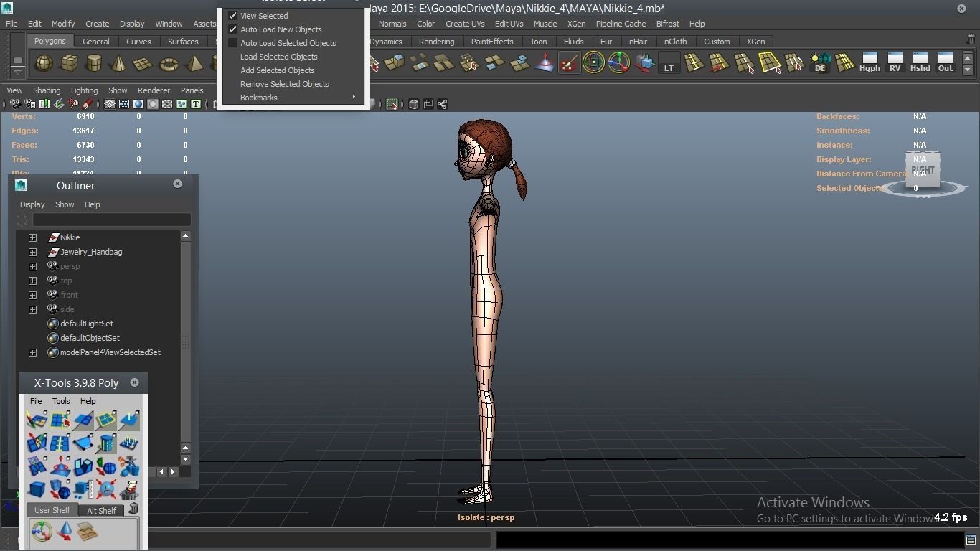Image resolution: width=980 pixels, height=551 pixels.
Task: Click the Outliner search input field
Action: click(x=111, y=220)
